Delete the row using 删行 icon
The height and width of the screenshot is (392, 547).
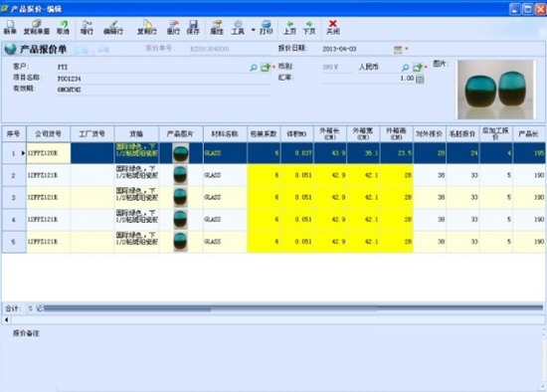click(x=173, y=27)
